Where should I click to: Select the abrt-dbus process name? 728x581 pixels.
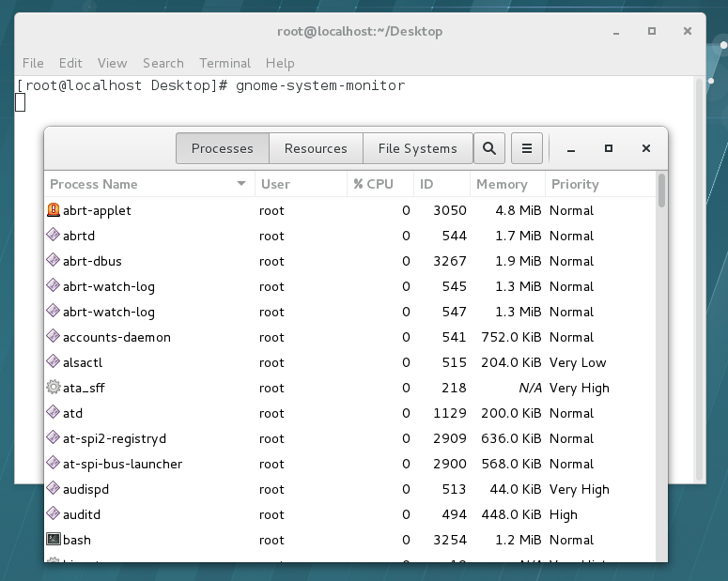pos(92,261)
